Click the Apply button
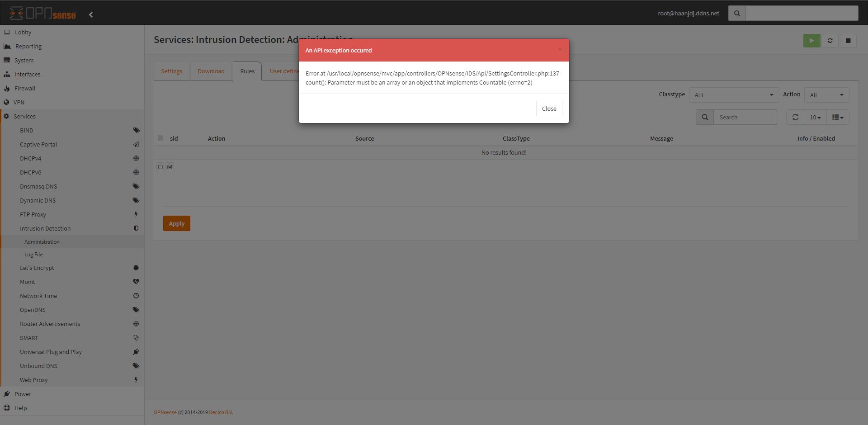 point(176,223)
